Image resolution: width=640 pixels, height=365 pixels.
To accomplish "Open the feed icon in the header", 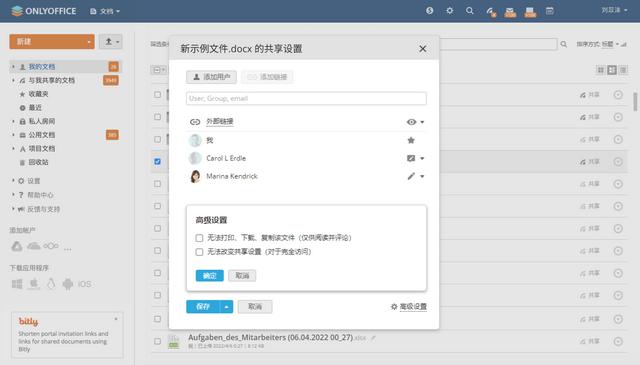I will pyautogui.click(x=490, y=11).
